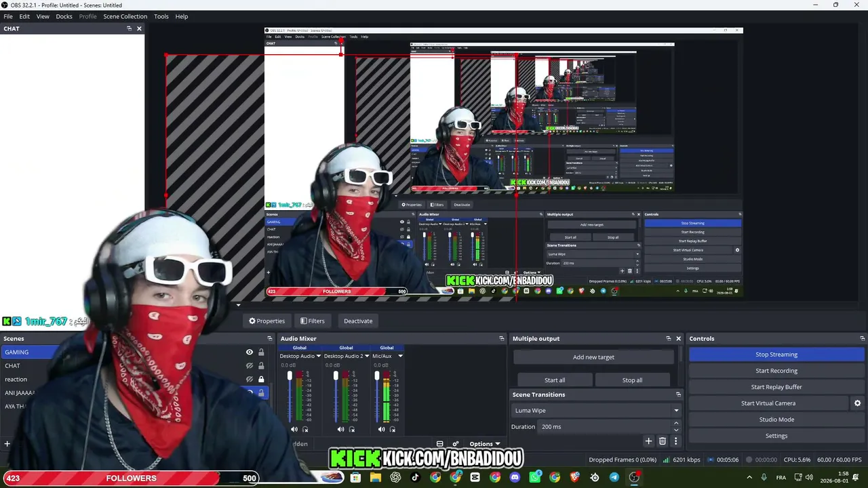Open Audio Mixer advanced properties gears

pyautogui.click(x=455, y=444)
